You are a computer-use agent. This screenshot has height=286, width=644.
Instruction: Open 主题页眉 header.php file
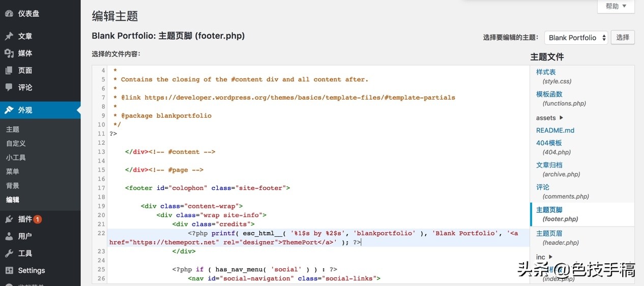point(558,238)
